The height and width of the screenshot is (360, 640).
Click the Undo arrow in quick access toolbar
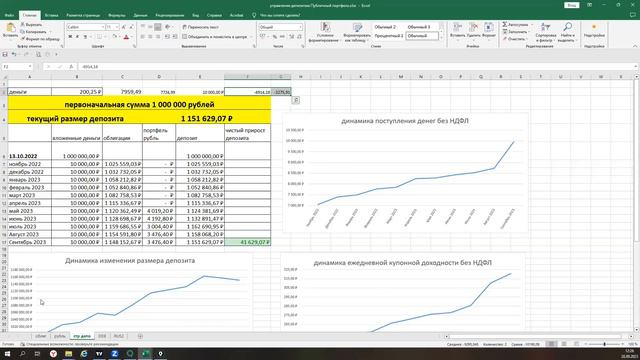pos(14,54)
